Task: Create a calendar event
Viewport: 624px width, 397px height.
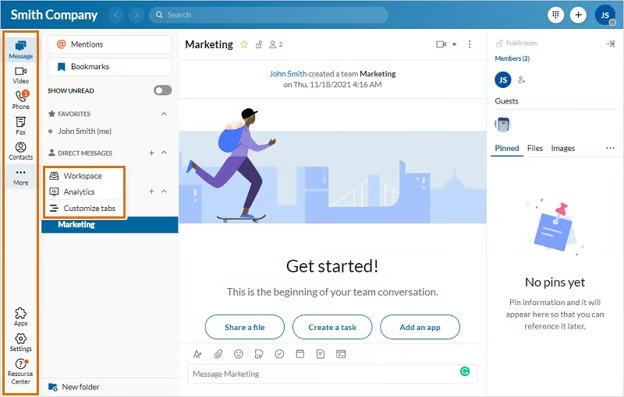Action: 300,354
